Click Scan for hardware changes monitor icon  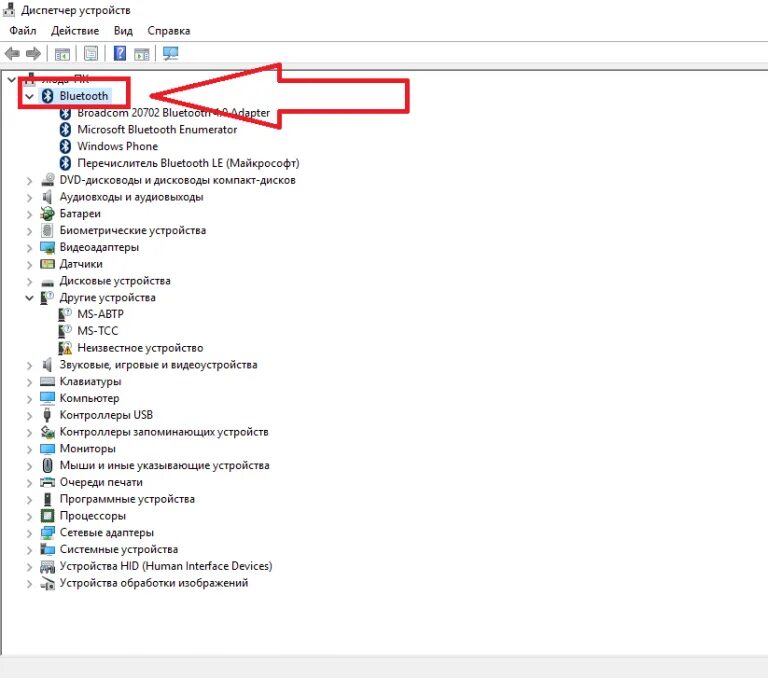171,53
